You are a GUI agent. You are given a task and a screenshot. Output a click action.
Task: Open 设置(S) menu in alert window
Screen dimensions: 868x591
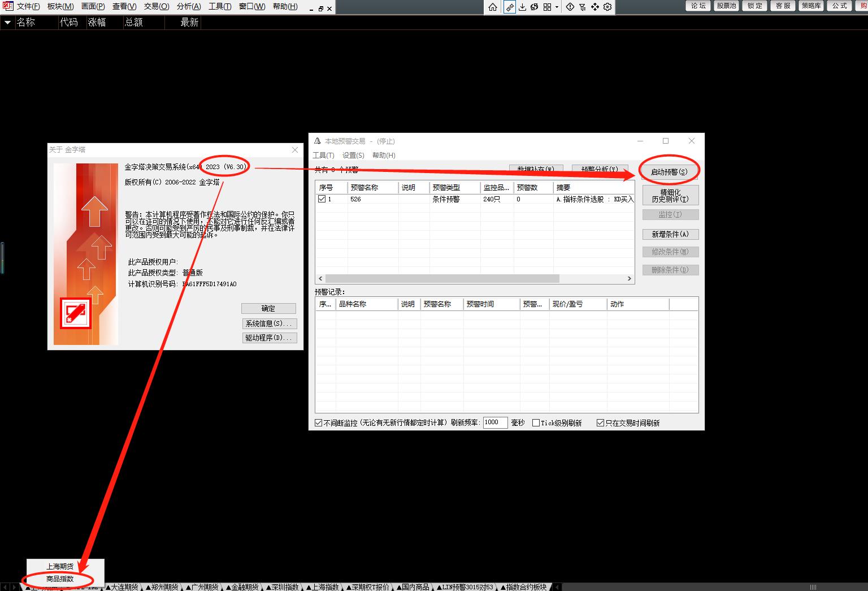click(353, 156)
